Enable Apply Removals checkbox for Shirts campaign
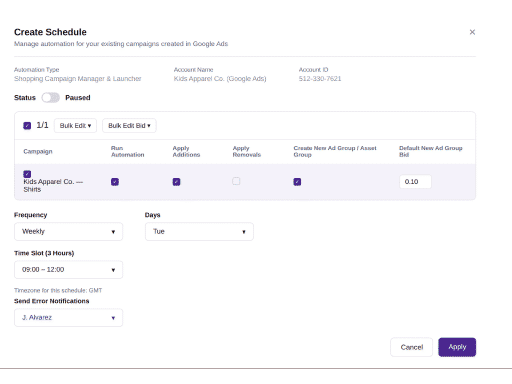The image size is (512, 384). click(x=236, y=181)
